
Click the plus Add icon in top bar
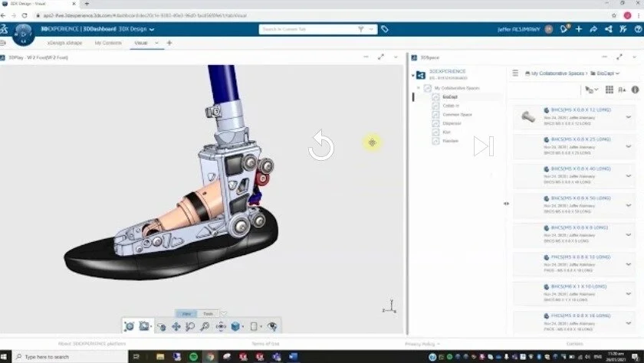579,28
